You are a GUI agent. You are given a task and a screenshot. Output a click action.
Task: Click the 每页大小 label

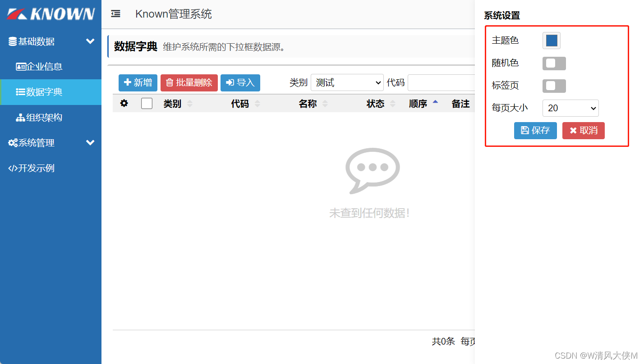click(x=510, y=108)
